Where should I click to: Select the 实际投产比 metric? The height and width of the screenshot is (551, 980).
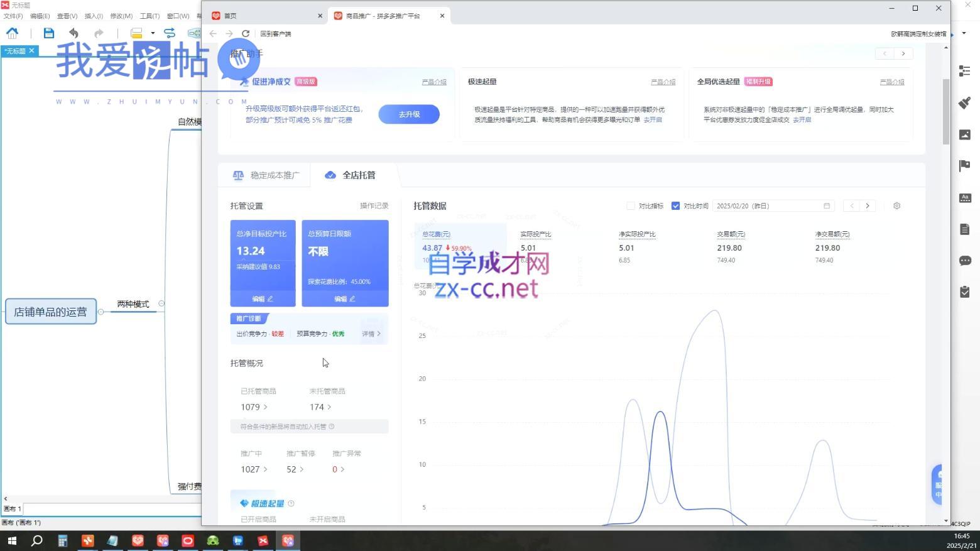pos(536,234)
